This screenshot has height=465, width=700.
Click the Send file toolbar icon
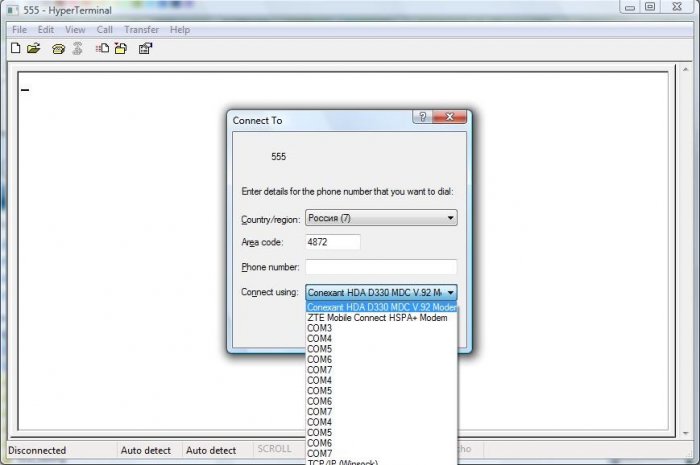[x=103, y=48]
